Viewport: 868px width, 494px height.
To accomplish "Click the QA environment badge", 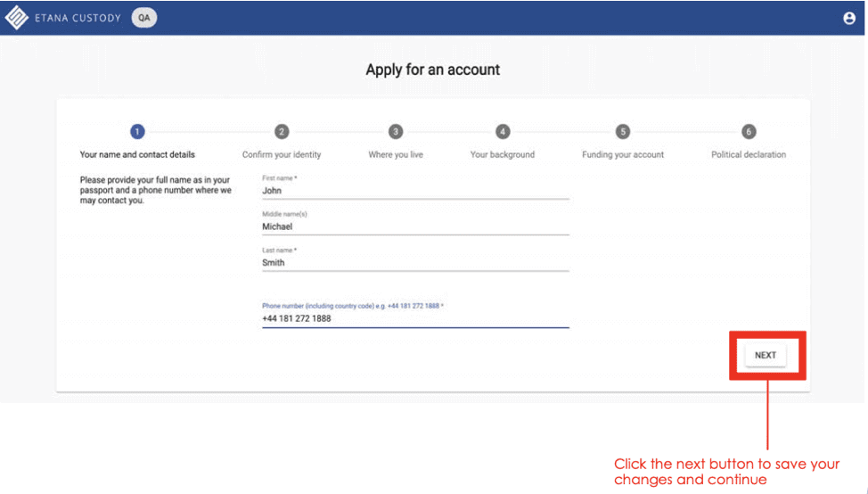I will (x=143, y=18).
